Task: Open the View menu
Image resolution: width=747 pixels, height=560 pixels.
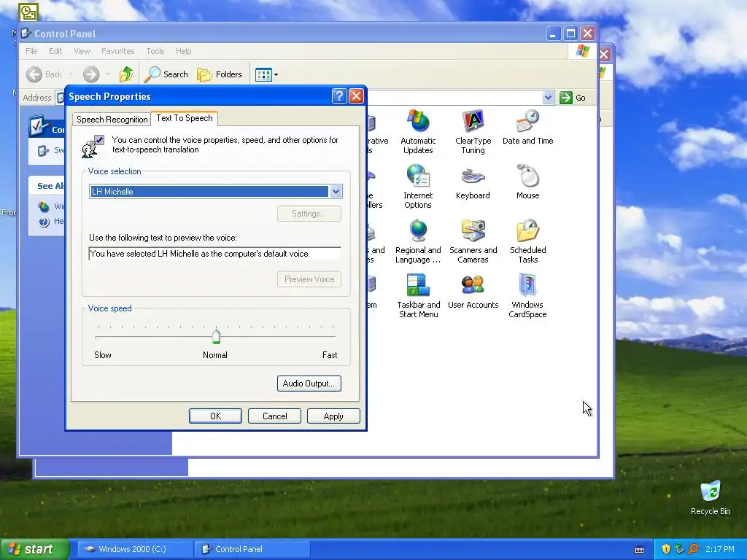Action: (82, 51)
